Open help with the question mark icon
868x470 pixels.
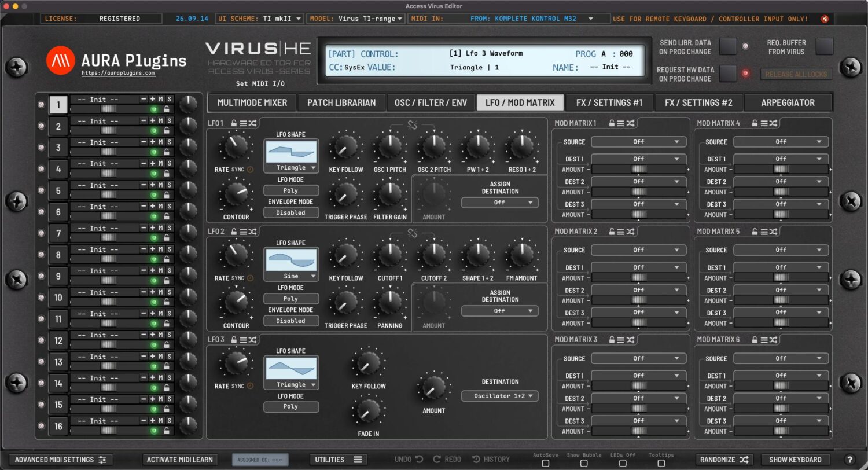[849, 460]
